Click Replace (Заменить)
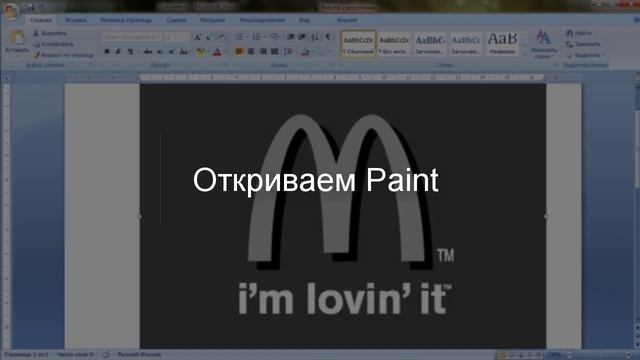640x360 pixels. [x=583, y=44]
